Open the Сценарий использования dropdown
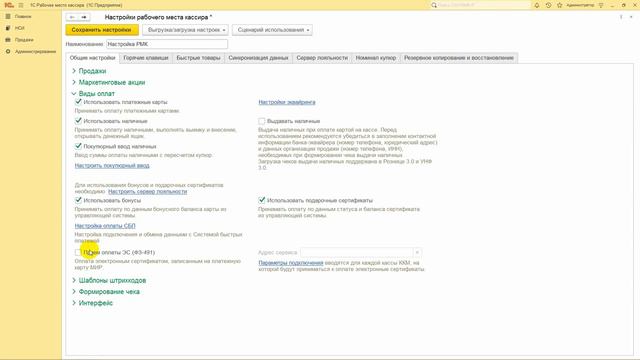This screenshot has width=640, height=360. point(272,30)
